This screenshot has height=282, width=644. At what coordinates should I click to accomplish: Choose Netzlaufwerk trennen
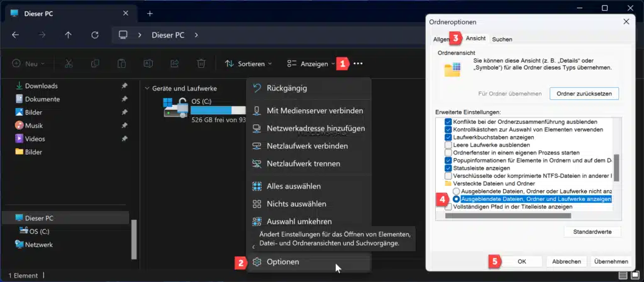coord(308,163)
